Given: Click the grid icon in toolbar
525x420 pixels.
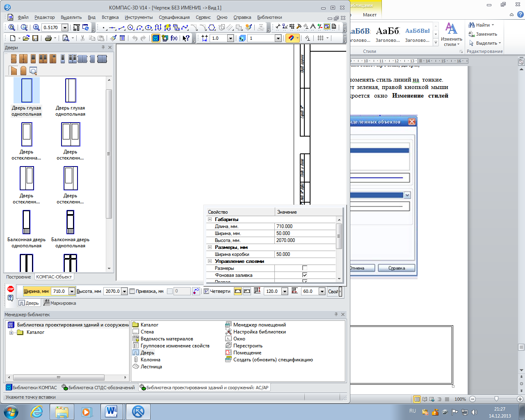Looking at the screenshot, I should (x=320, y=38).
